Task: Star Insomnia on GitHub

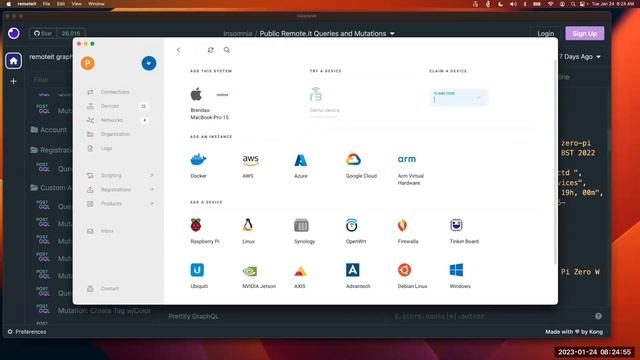Action: pyautogui.click(x=43, y=33)
